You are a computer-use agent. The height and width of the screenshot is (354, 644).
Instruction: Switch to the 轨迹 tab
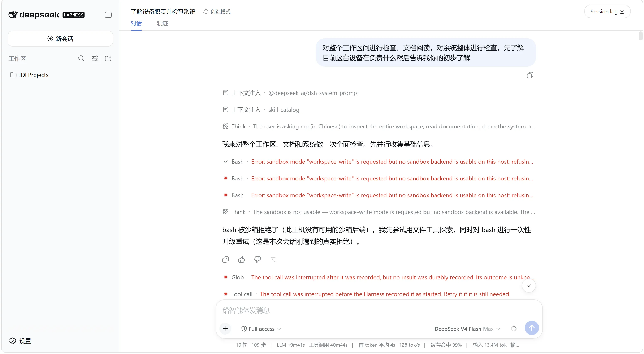coord(162,23)
